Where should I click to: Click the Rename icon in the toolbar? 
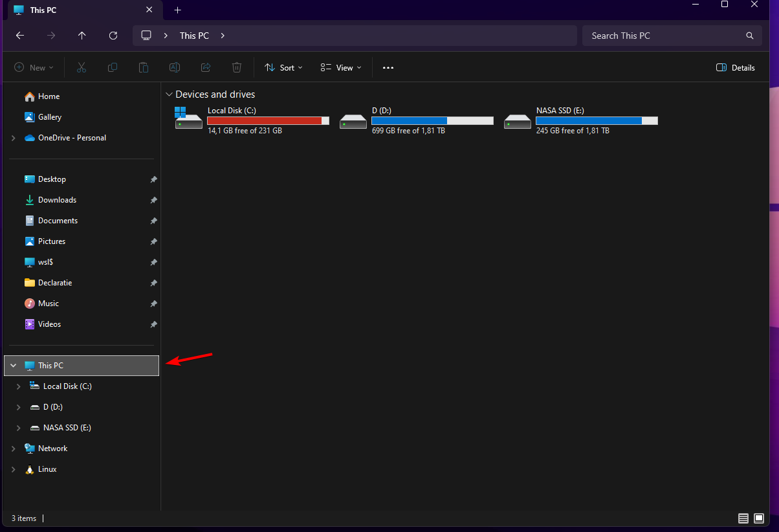point(175,67)
